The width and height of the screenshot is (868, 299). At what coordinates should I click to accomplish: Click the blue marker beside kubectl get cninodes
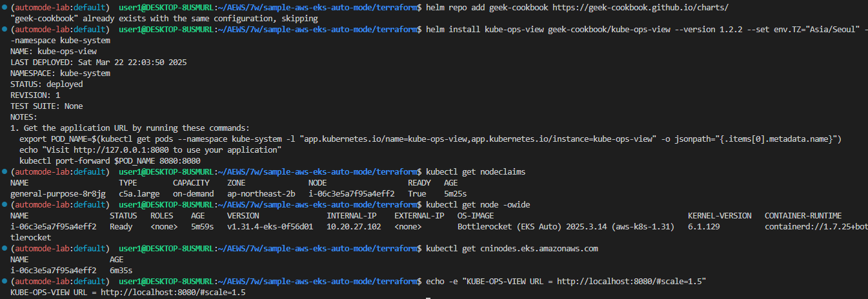(5, 249)
